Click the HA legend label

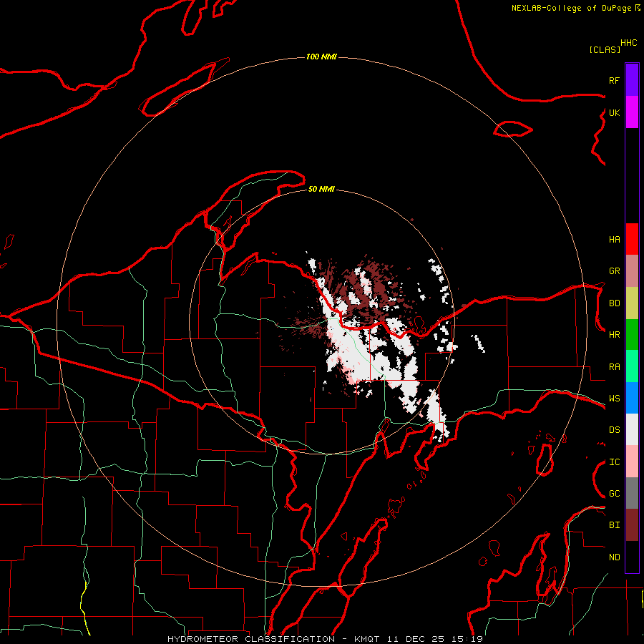point(614,239)
